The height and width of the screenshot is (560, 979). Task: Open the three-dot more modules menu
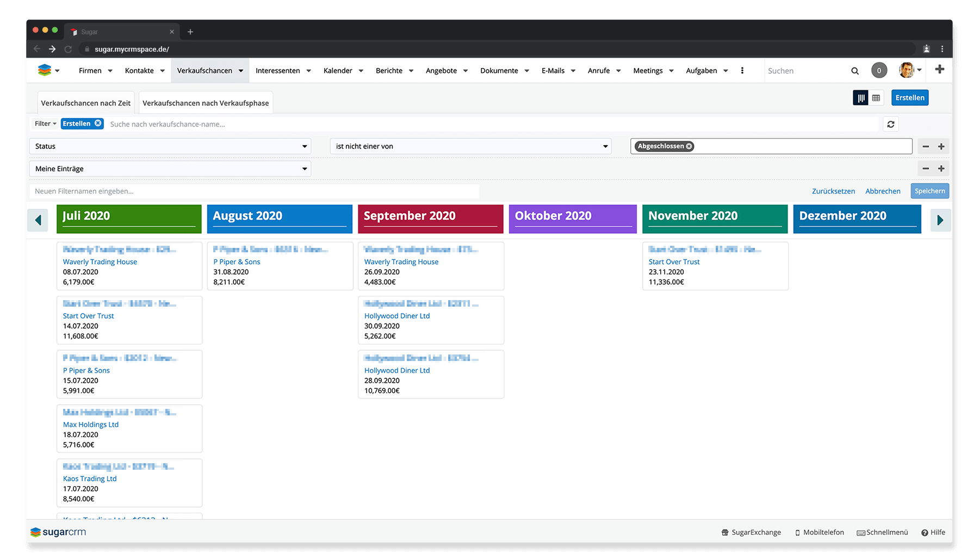[x=742, y=71]
